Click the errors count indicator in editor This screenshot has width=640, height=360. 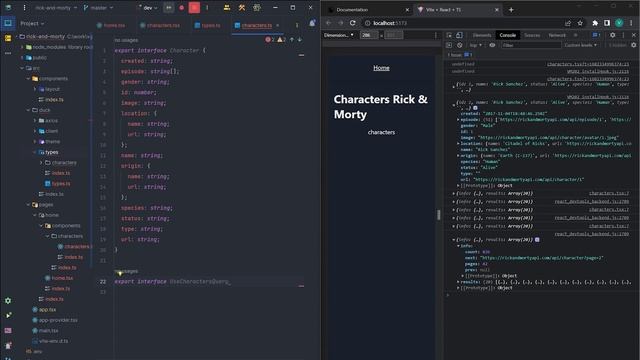pyautogui.click(x=269, y=40)
